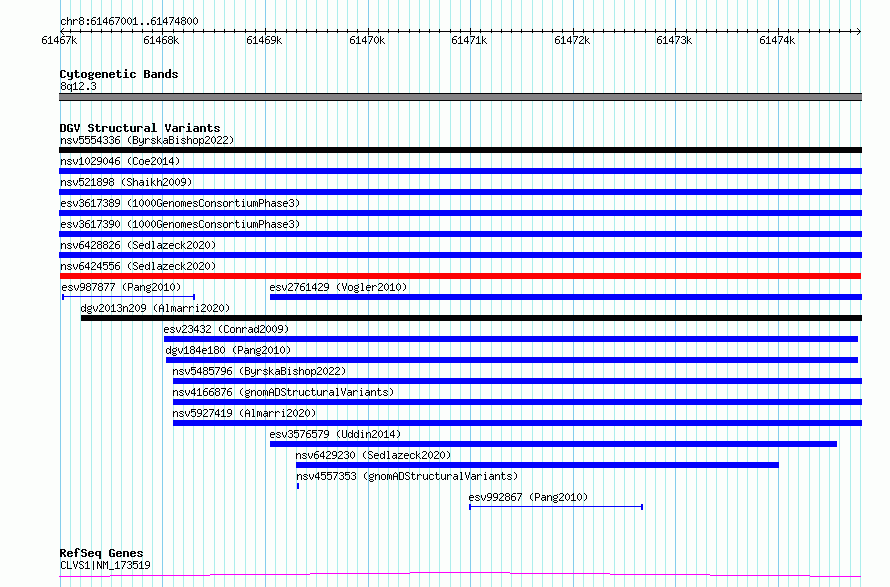The image size is (890, 587).
Task: Select the esv992867 (Pang2010) thin interval glyph
Action: click(x=556, y=507)
